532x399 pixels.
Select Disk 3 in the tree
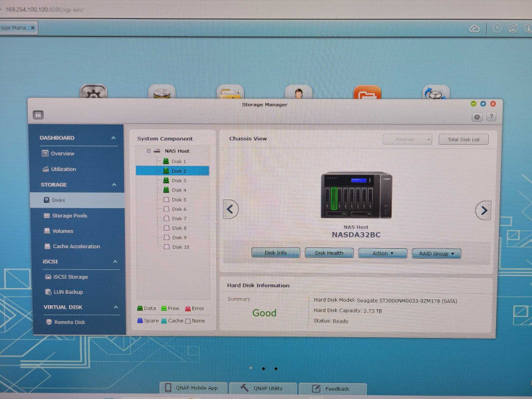(x=175, y=180)
